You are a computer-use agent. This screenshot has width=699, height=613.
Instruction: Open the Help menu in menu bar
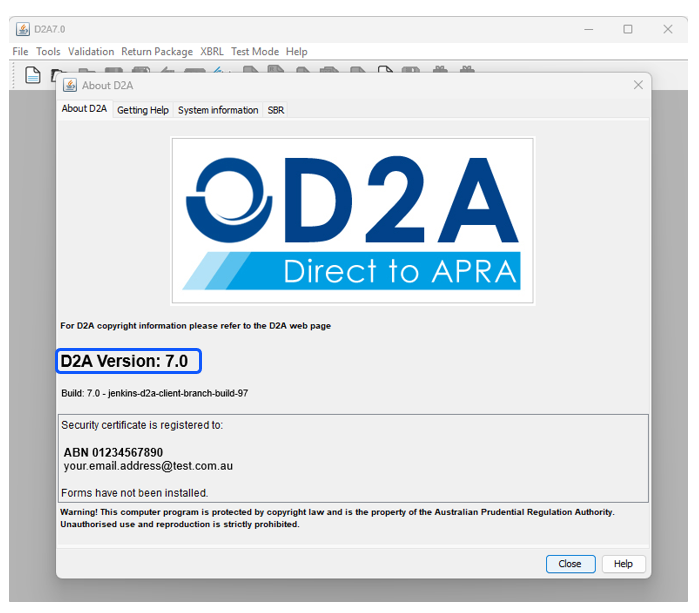[296, 52]
